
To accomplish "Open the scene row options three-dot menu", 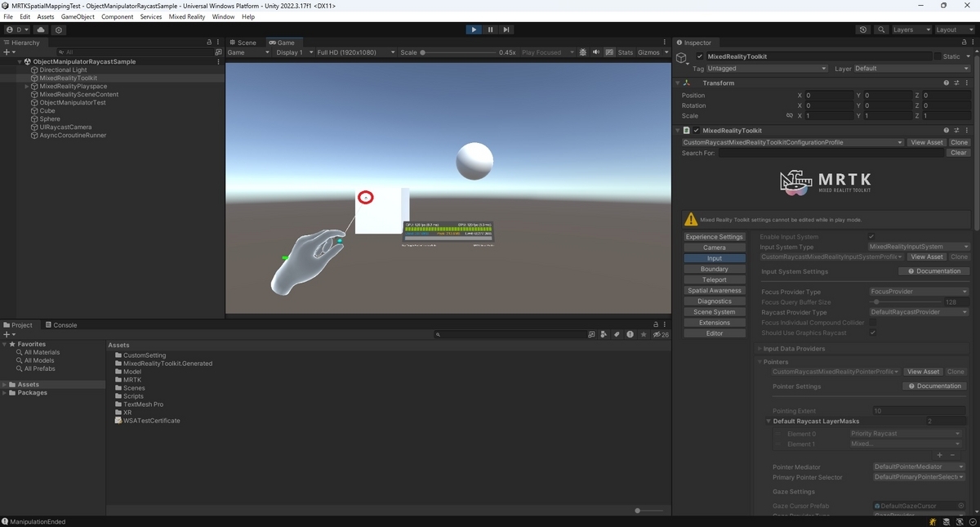I will click(218, 62).
